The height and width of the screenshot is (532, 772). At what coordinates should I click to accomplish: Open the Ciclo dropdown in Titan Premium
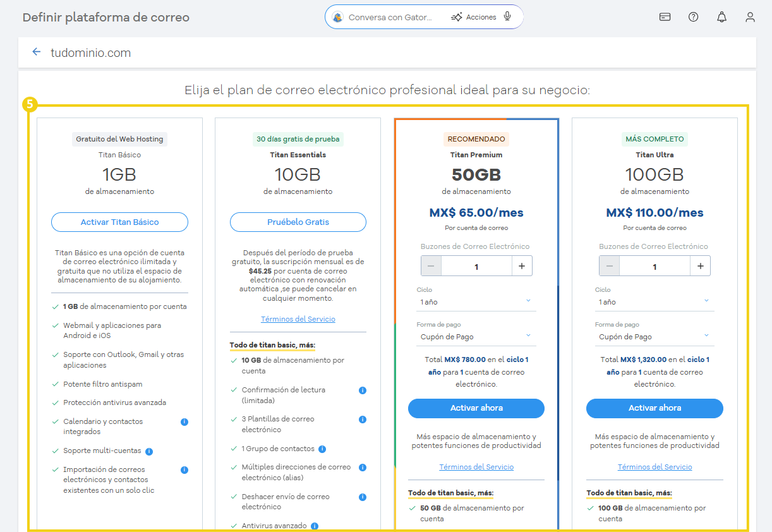pyautogui.click(x=476, y=302)
